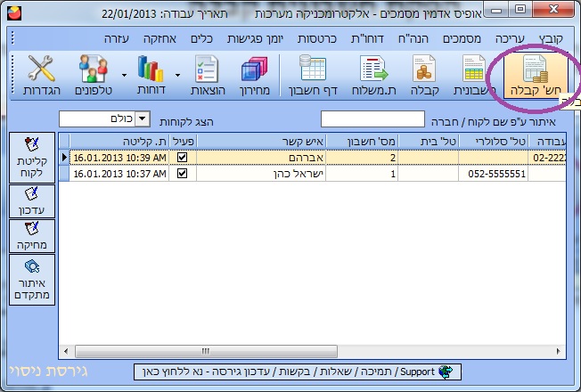Click the horizontal scrollbar thumb
Image resolution: width=581 pixels, height=392 pixels.
pyautogui.click(x=206, y=351)
